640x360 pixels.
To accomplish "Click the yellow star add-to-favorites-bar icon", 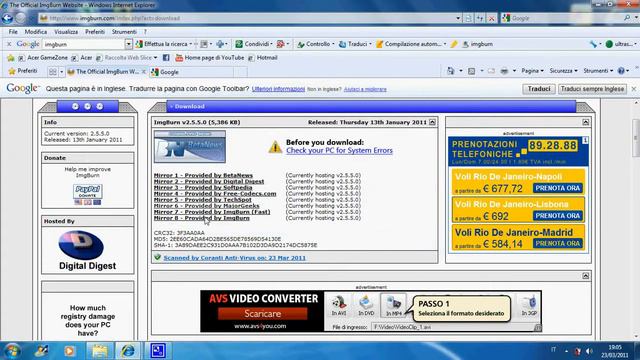I will pos(11,58).
